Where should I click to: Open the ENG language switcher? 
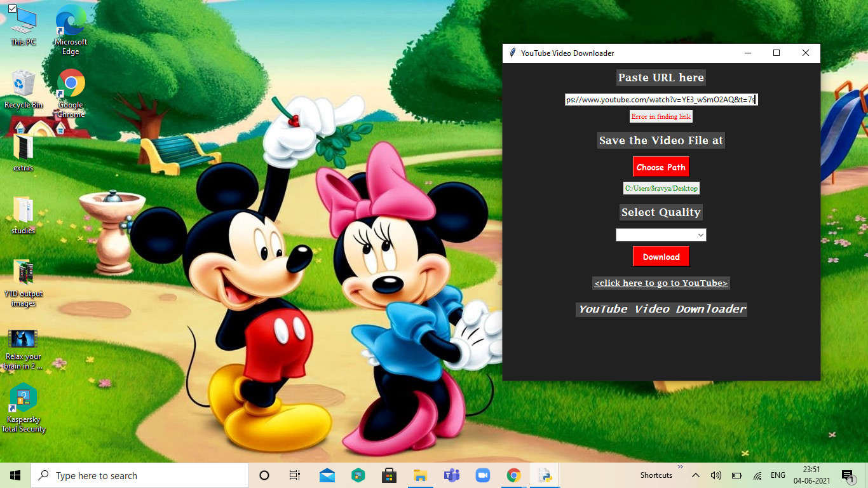click(x=776, y=475)
